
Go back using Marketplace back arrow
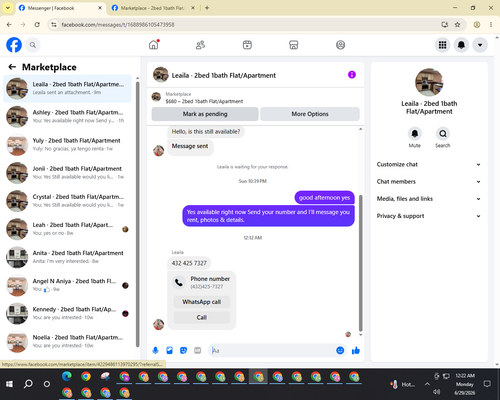tap(12, 67)
